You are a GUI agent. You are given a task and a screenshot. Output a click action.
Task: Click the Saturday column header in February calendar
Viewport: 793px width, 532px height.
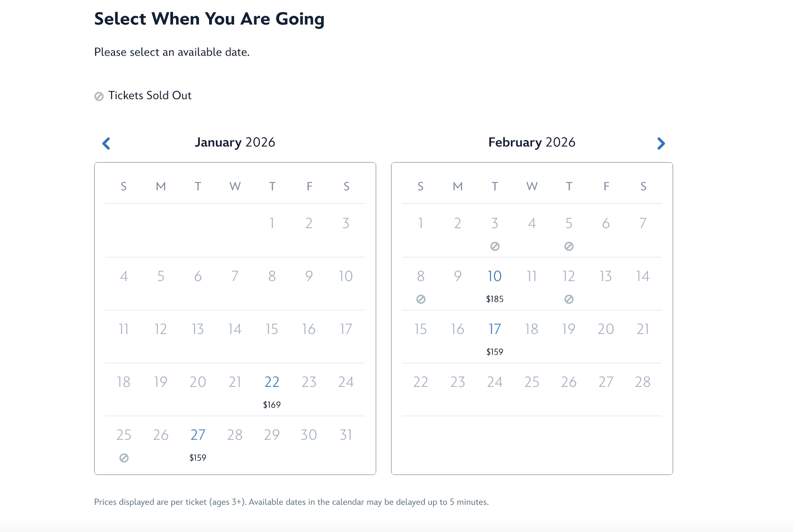pyautogui.click(x=643, y=187)
